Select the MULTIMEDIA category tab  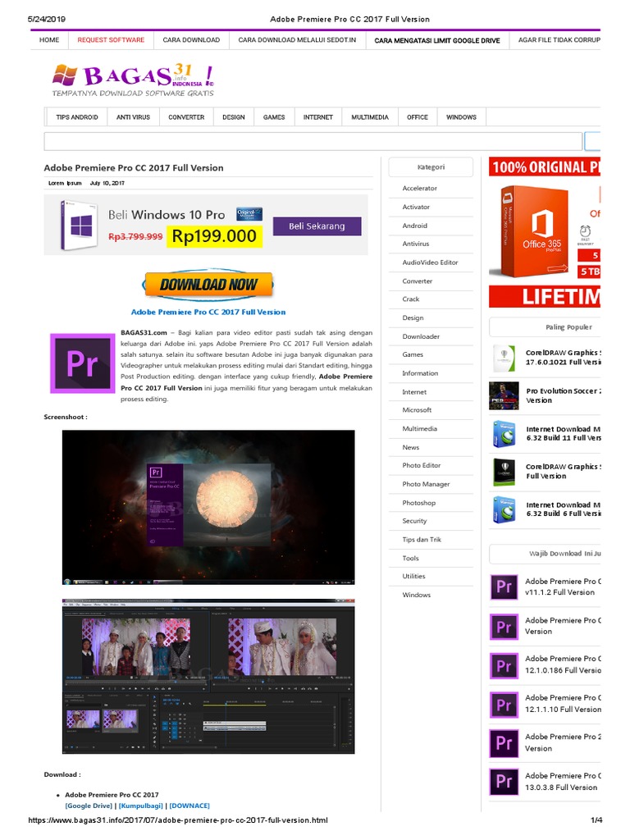tap(370, 117)
